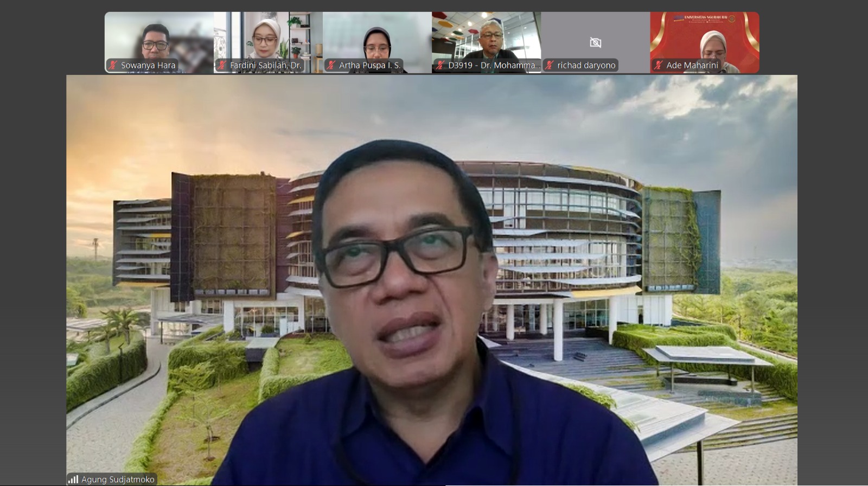Select Fardini Sabilah's video thumbnail
This screenshot has width=868, height=486.
[x=268, y=42]
